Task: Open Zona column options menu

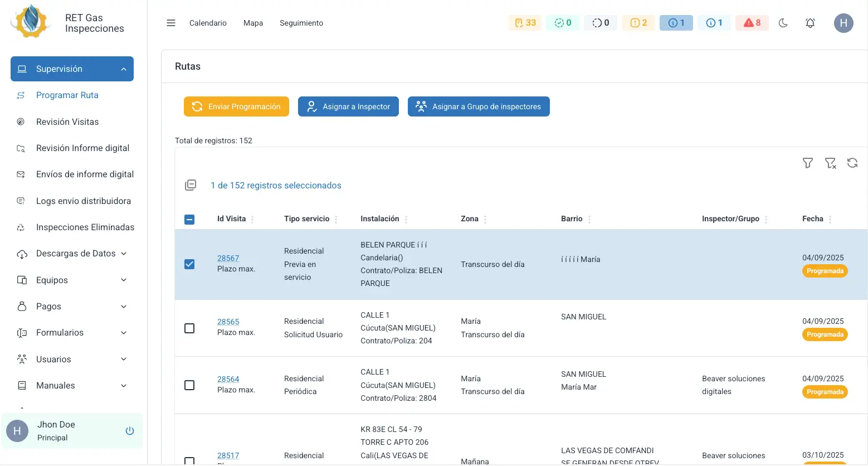Action: (485, 219)
